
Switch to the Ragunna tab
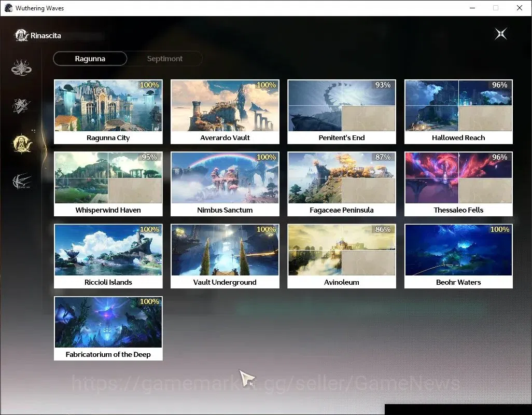[x=90, y=59]
